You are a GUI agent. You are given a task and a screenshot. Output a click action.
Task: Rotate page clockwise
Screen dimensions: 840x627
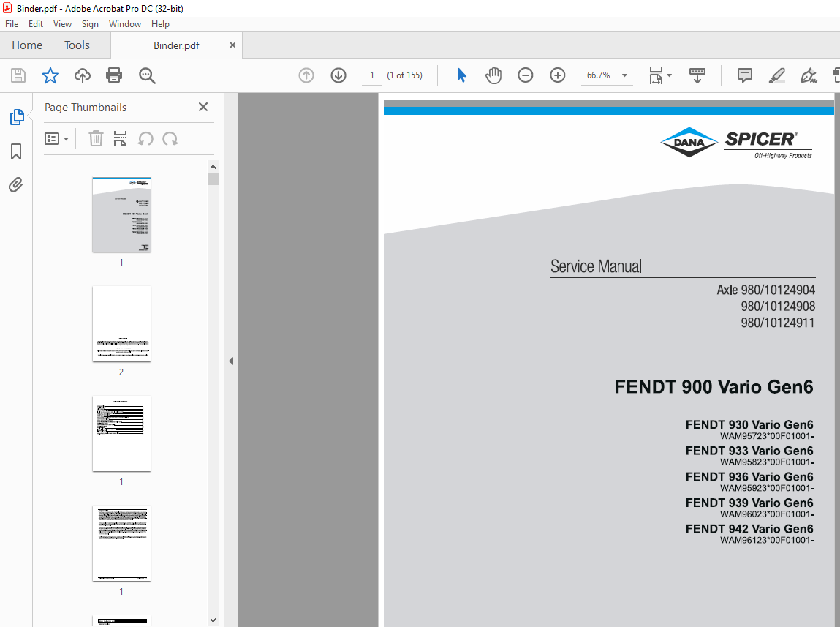point(170,139)
